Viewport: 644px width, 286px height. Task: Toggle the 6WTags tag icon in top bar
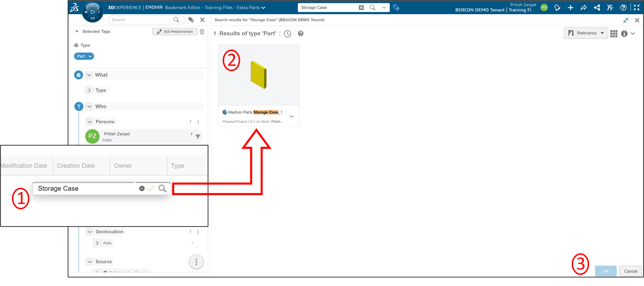pyautogui.click(x=396, y=8)
